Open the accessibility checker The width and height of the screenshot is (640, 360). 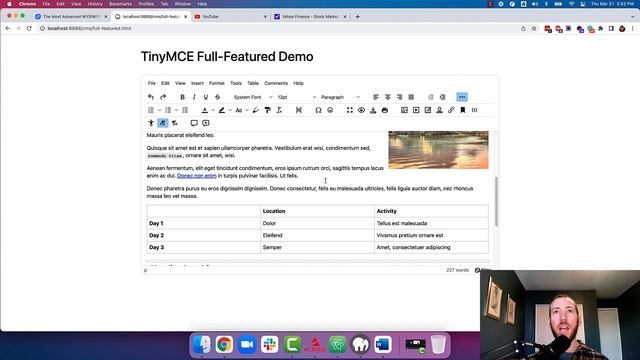pos(151,123)
